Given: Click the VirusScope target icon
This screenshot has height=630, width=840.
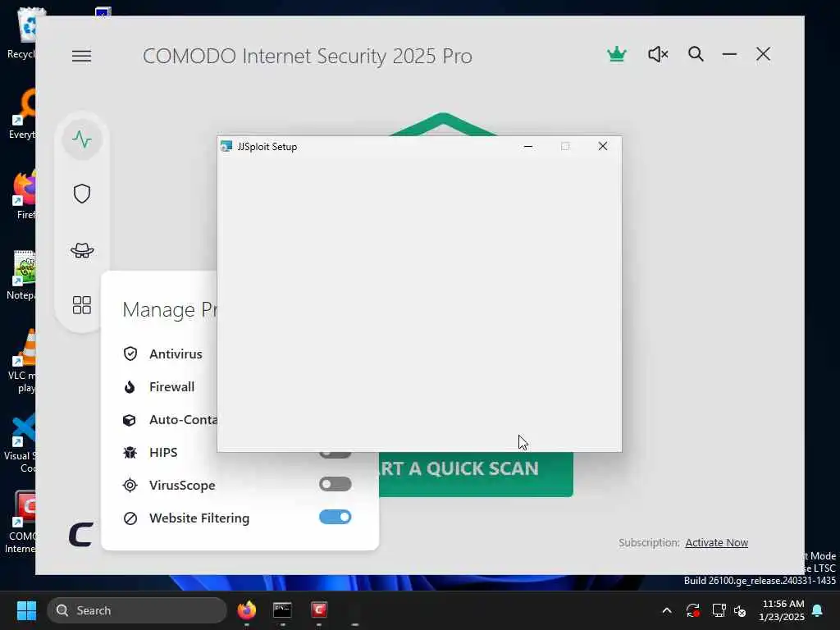Looking at the screenshot, I should pyautogui.click(x=130, y=486).
